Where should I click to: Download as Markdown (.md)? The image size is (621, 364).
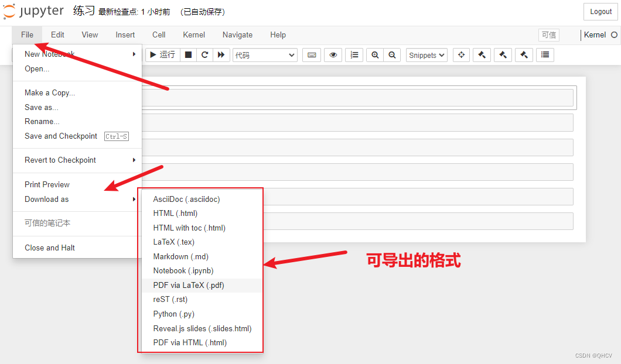click(202, 256)
